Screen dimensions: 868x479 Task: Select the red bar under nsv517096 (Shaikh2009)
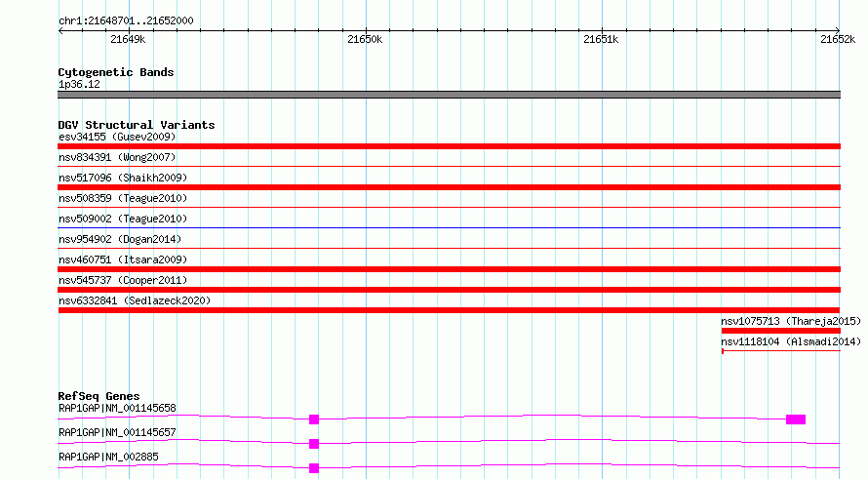pyautogui.click(x=449, y=187)
